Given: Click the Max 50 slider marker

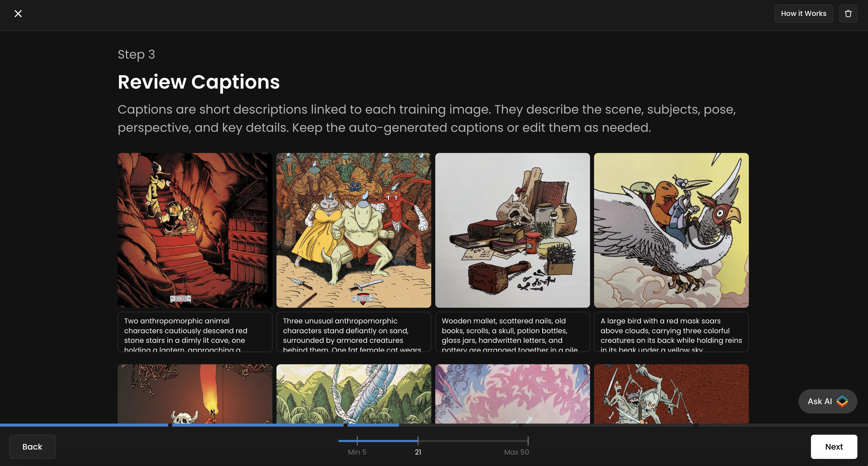Looking at the screenshot, I should (x=528, y=441).
